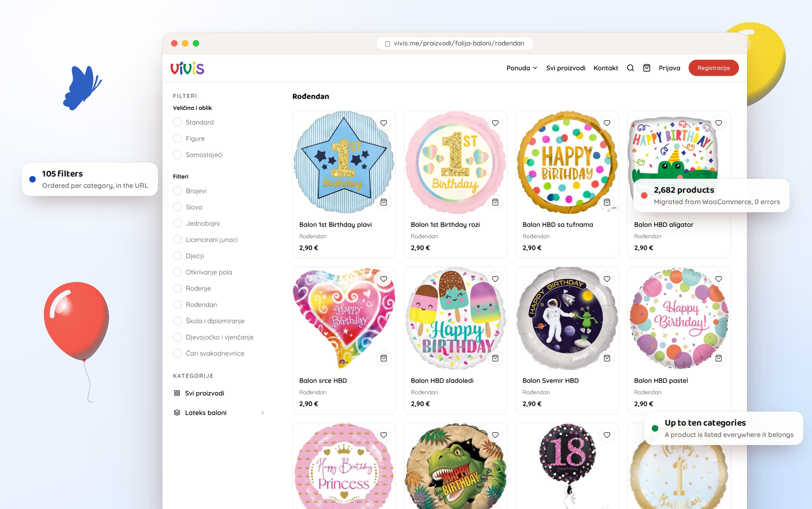The image size is (812, 509).
Task: Go to Svi proizvodi in top navigation
Action: [x=566, y=68]
